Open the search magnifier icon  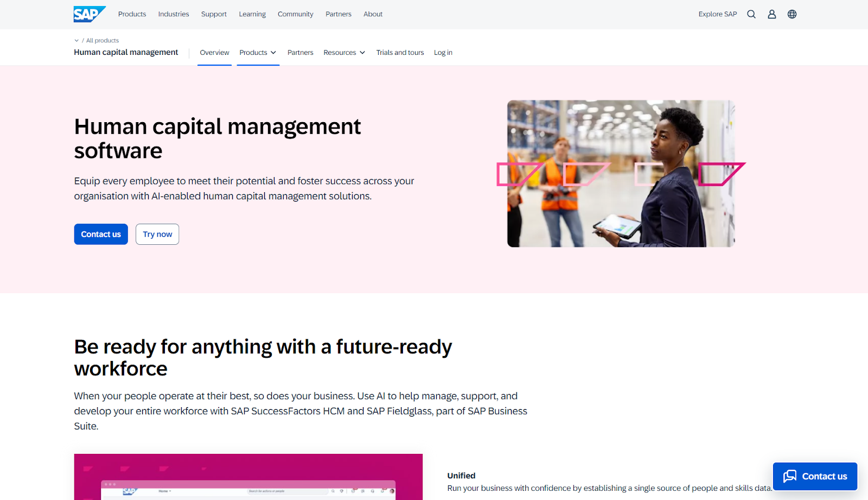tap(751, 14)
